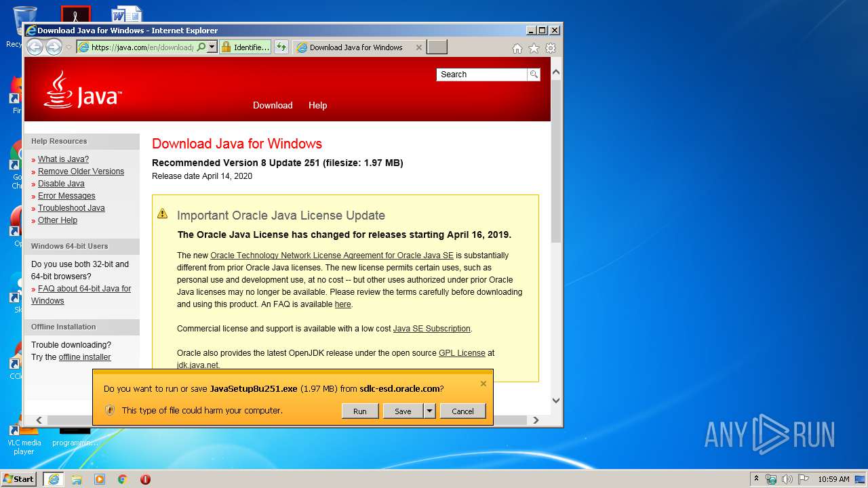Click the Windows Start button
Image resolution: width=868 pixels, height=488 pixels.
(19, 479)
